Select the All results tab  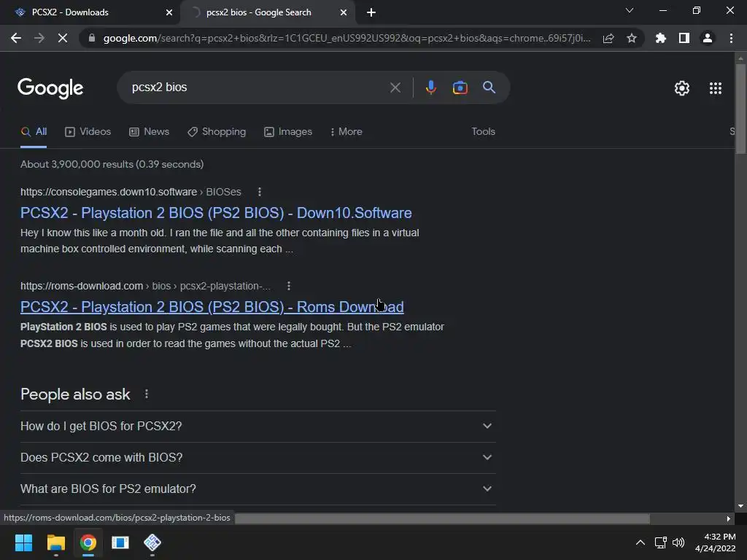point(34,131)
